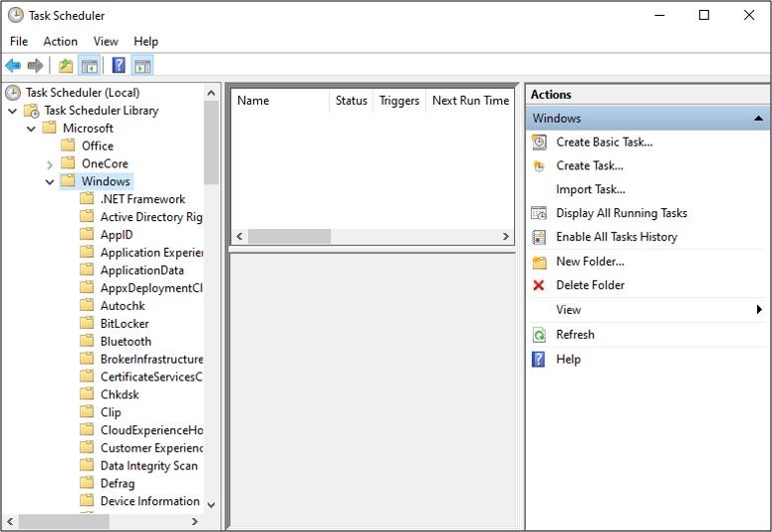Select the Active Directory Rig folder

point(151,217)
